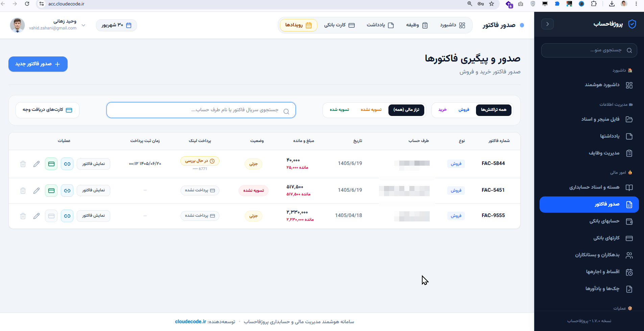644x331 pixels.
Task: Open هسته و اسناد حسابداری in sidebar
Action: pos(589,187)
